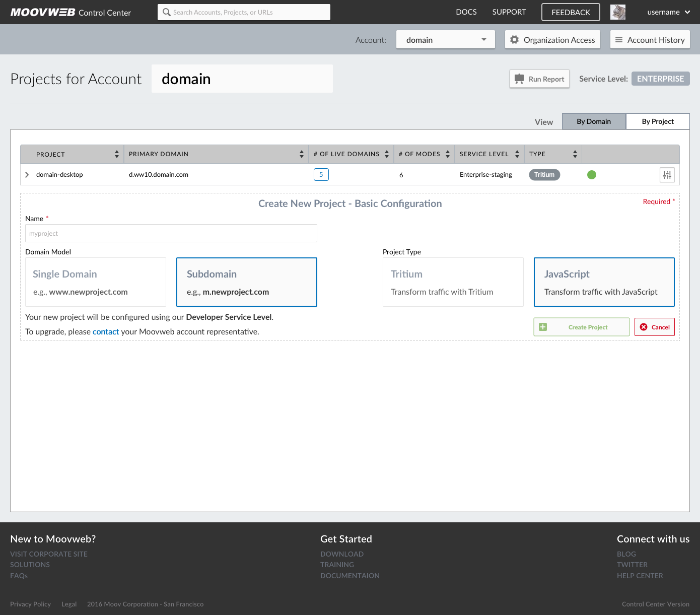Click the Organization Access gear icon

[514, 39]
